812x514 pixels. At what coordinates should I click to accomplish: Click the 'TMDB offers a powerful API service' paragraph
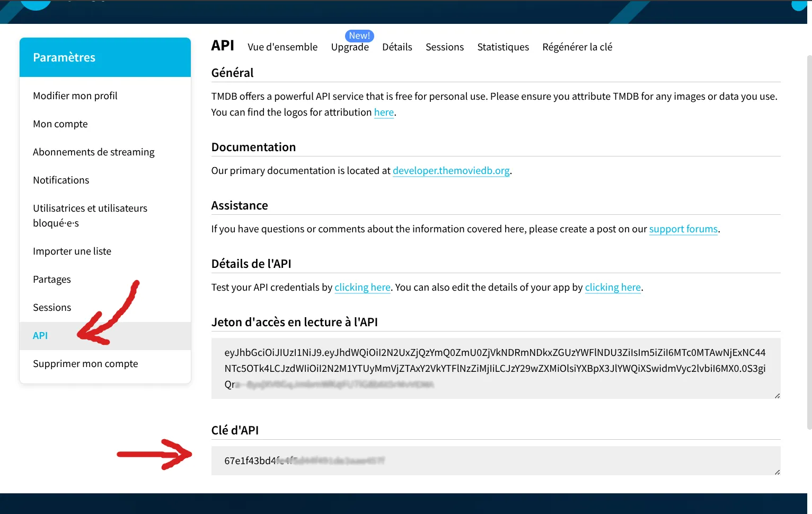pyautogui.click(x=495, y=104)
